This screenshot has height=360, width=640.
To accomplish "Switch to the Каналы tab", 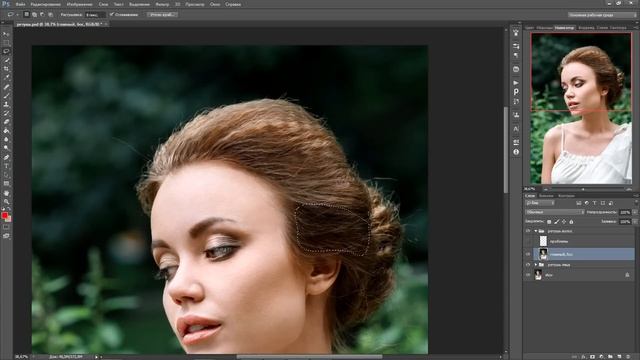I will click(546, 196).
